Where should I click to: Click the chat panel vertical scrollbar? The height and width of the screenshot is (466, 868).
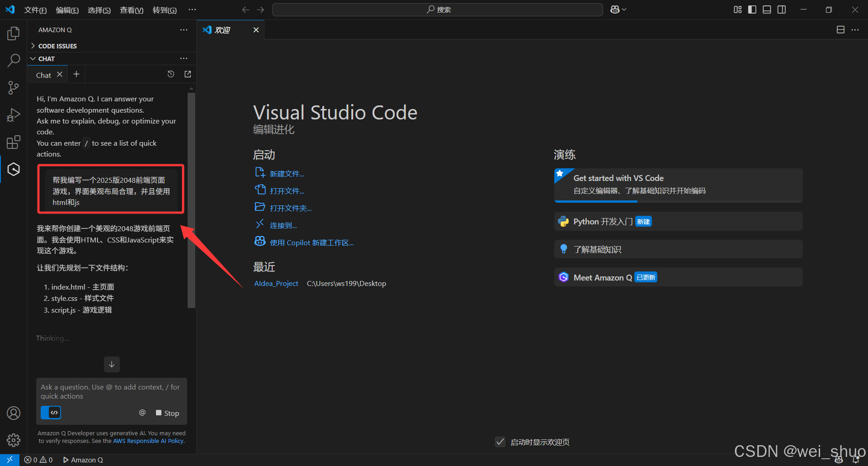(191, 199)
